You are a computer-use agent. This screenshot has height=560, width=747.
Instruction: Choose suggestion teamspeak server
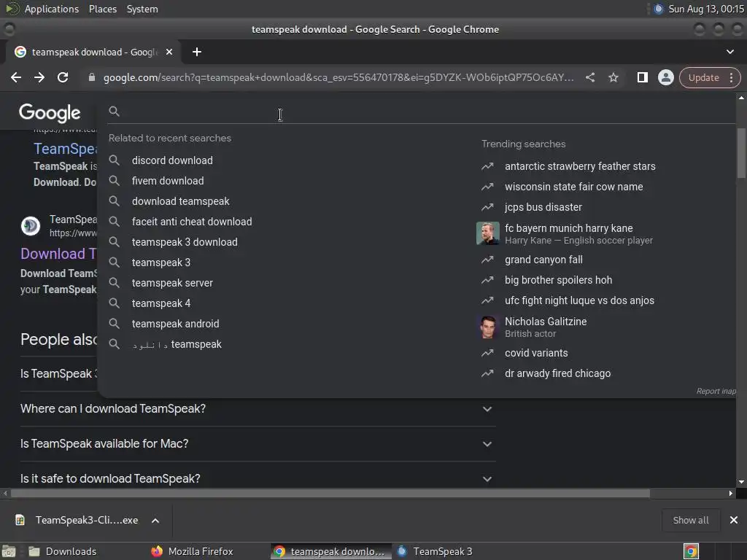(x=172, y=284)
